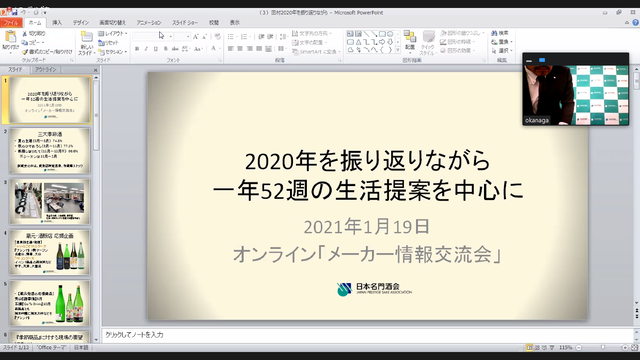640x360 pixels.
Task: Click the New Slide icon
Action: click(86, 37)
